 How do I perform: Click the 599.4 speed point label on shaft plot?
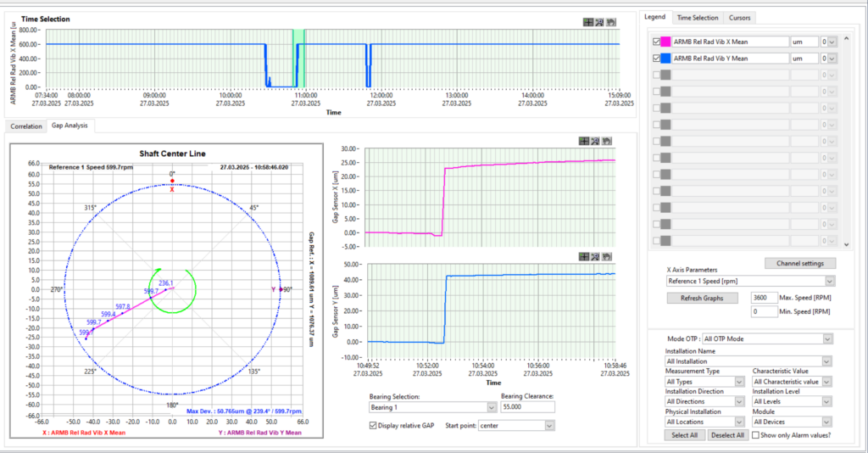point(108,314)
